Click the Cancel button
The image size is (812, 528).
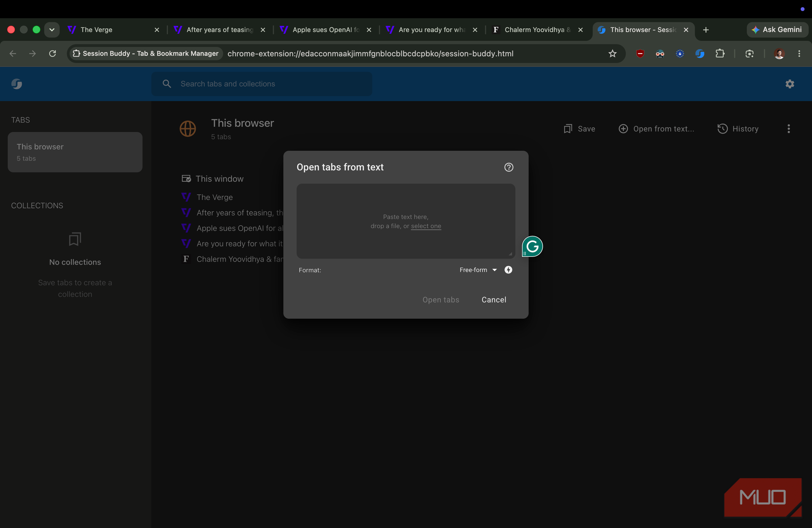pos(494,300)
